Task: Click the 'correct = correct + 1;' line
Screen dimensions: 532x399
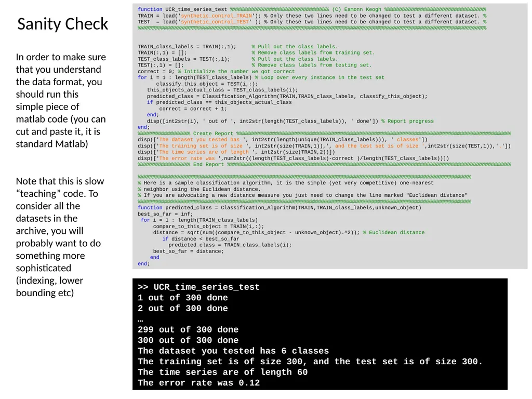Action: pyautogui.click(x=193, y=109)
